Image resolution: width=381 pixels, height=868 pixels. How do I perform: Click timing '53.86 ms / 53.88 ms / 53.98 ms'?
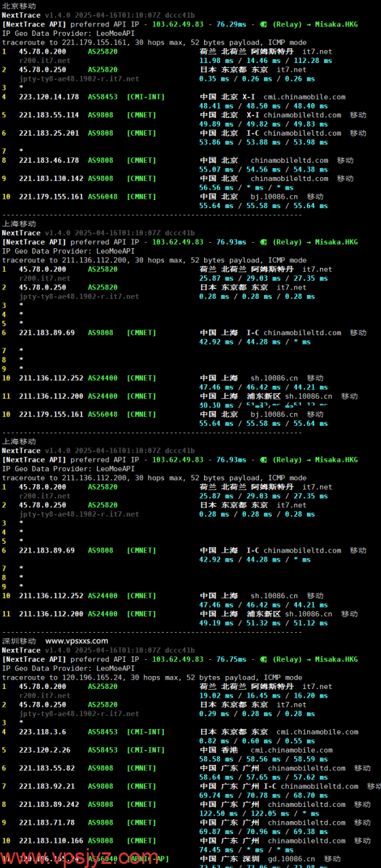(x=263, y=142)
